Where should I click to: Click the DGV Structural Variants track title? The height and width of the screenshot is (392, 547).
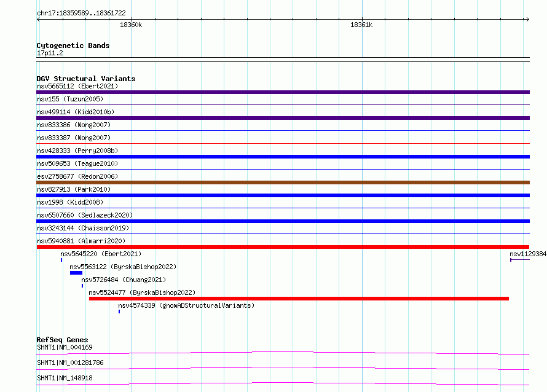tap(86, 79)
